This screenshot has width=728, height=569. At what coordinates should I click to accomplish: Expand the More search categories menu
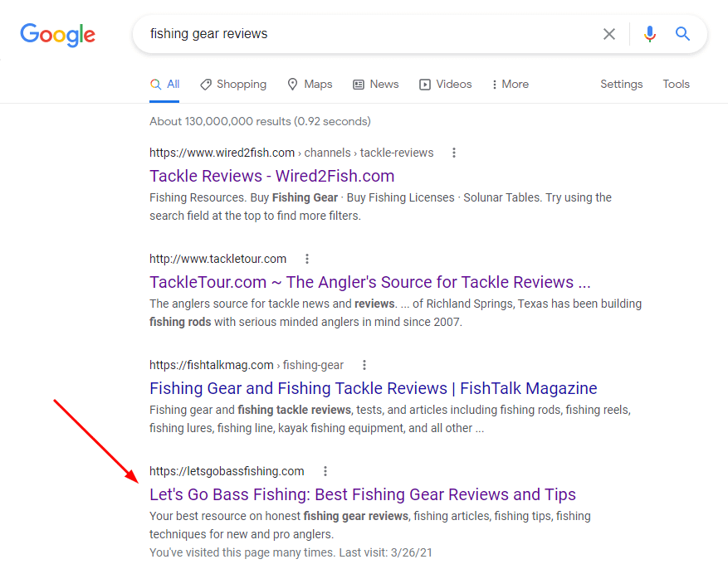[x=511, y=85]
